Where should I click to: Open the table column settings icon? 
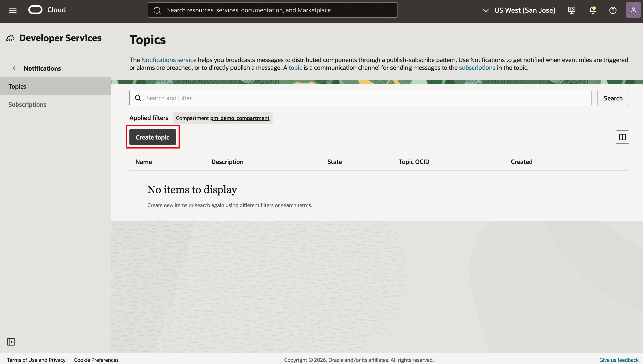(x=622, y=137)
